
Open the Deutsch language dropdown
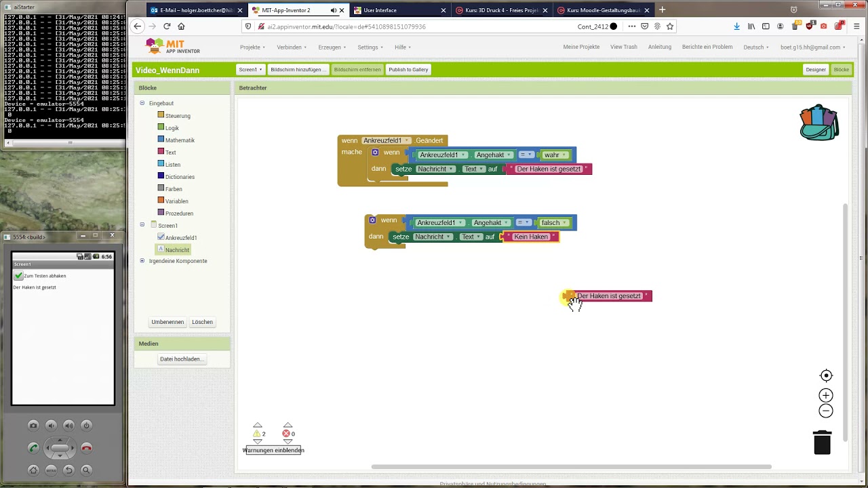[x=756, y=47]
